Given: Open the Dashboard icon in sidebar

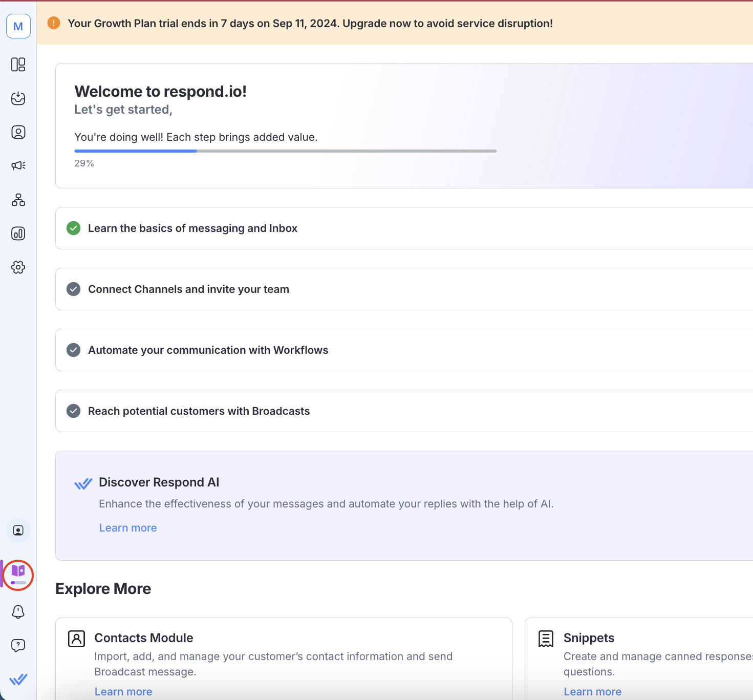Looking at the screenshot, I should [x=18, y=65].
